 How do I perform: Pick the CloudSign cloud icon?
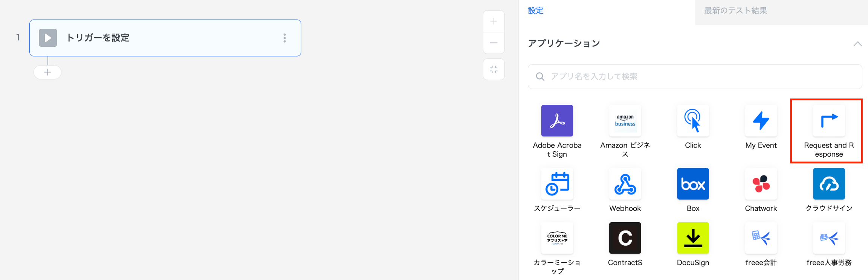(x=828, y=184)
